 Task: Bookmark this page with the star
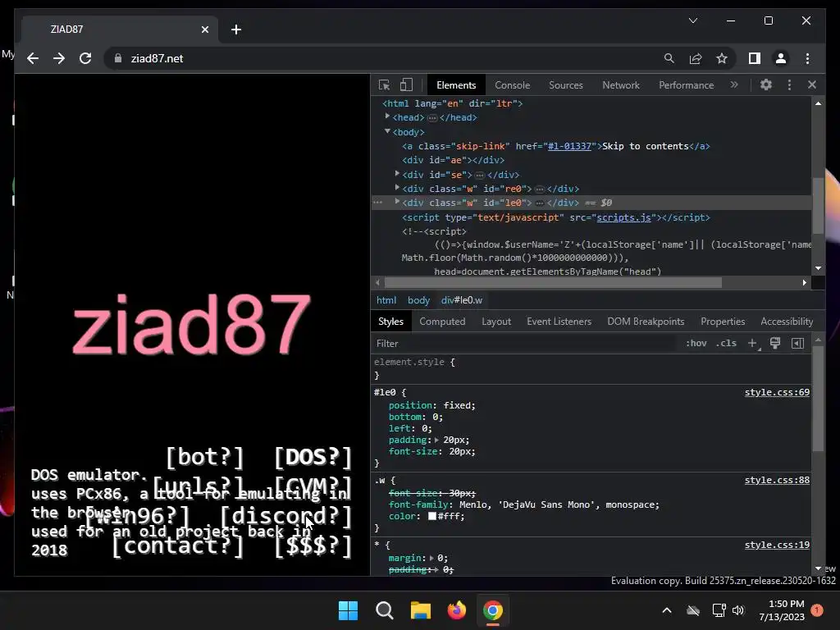pos(722,58)
